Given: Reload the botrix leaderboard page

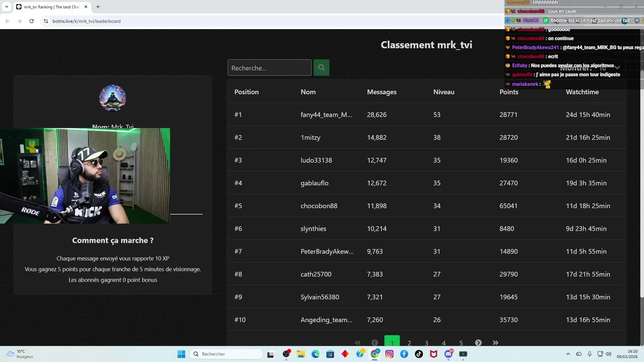Looking at the screenshot, I should coord(31,21).
